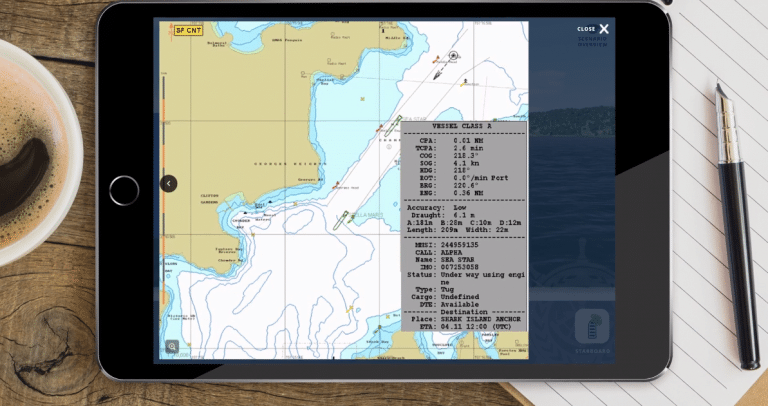Select the SEA STAR vessel outline on chart
The height and width of the screenshot is (406, 768).
(x=393, y=126)
